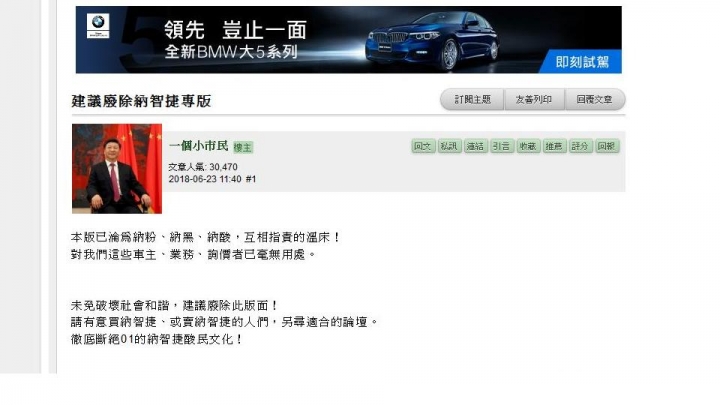Click the 友善列印 button
Image resolution: width=720 pixels, height=405 pixels.
coord(534,100)
